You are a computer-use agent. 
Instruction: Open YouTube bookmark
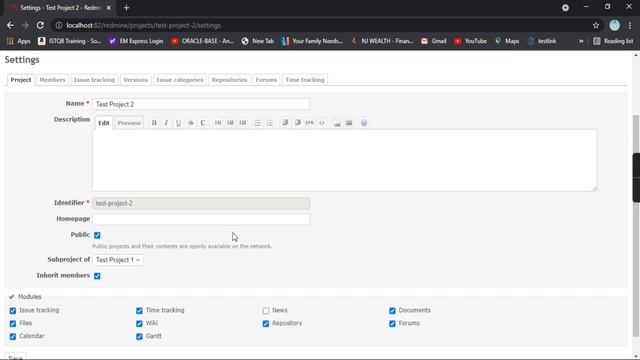click(x=470, y=41)
